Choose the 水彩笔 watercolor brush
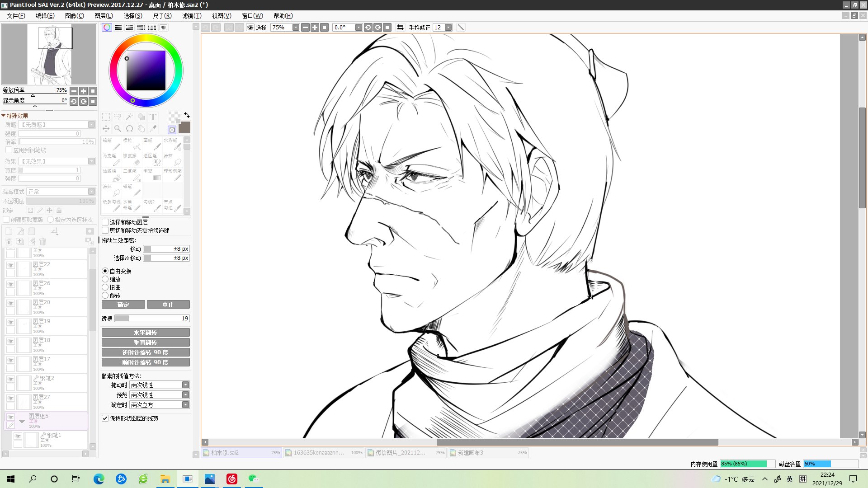This screenshot has height=488, width=868. pyautogui.click(x=173, y=144)
